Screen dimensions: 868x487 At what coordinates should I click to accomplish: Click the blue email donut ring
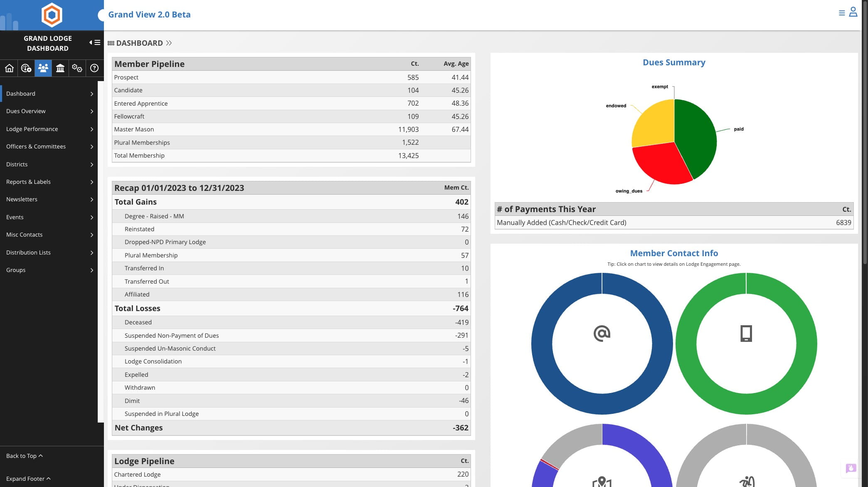point(542,344)
